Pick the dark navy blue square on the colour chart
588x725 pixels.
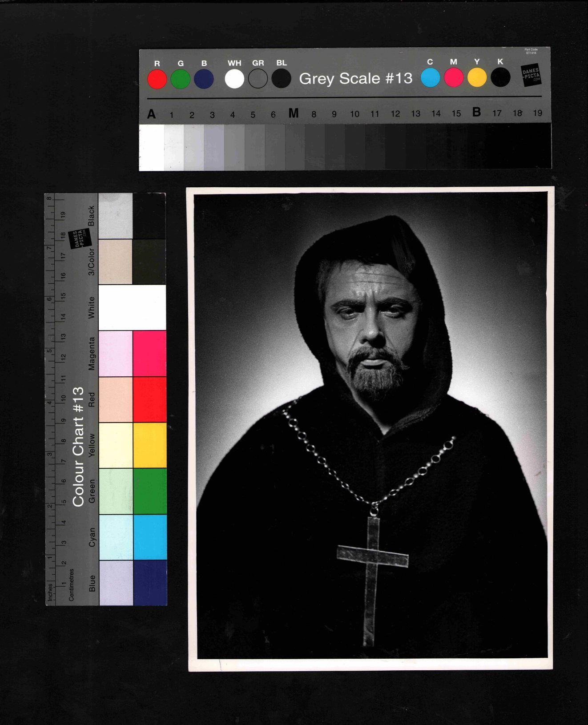150,583
